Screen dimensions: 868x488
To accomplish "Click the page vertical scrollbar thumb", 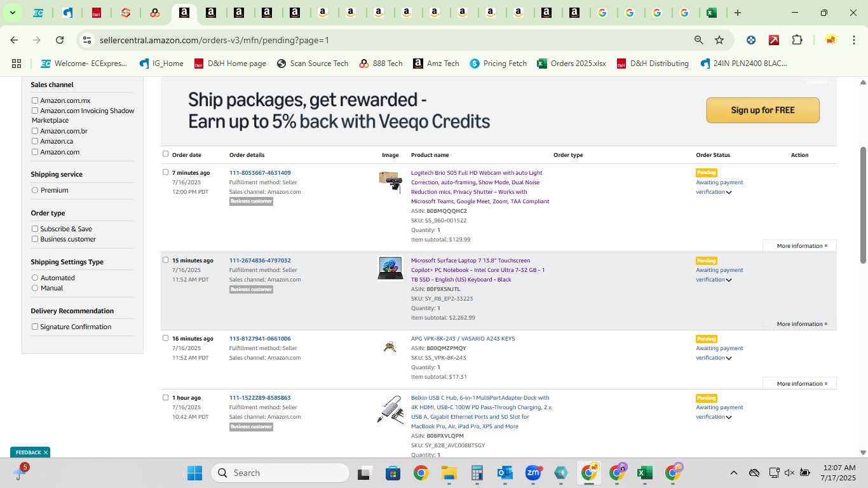I will click(863, 205).
